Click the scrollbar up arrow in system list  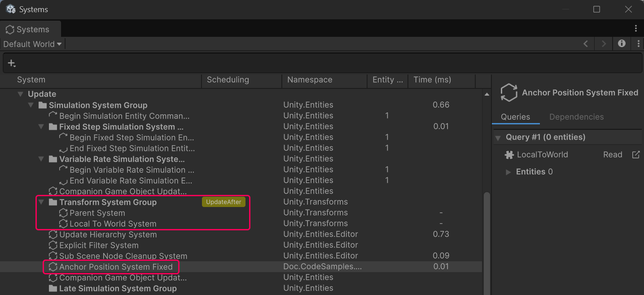(x=486, y=94)
